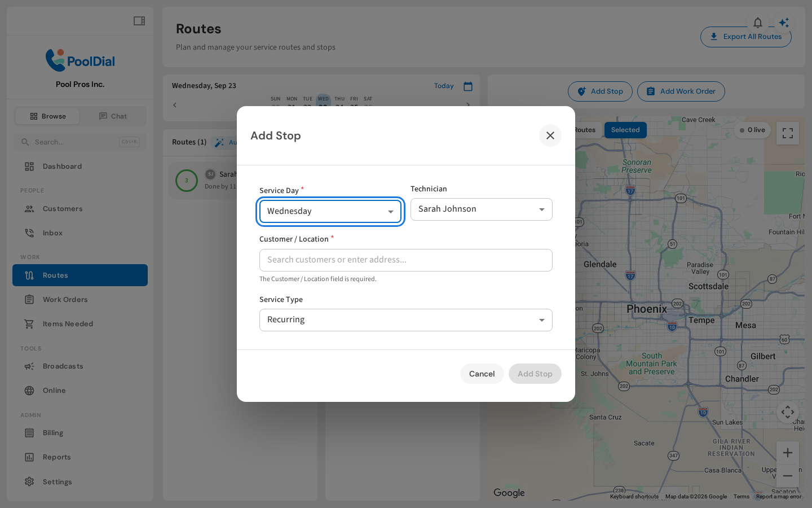The height and width of the screenshot is (508, 812).
Task: Open the Technician dropdown showing Sarah Johnson
Action: 482,209
